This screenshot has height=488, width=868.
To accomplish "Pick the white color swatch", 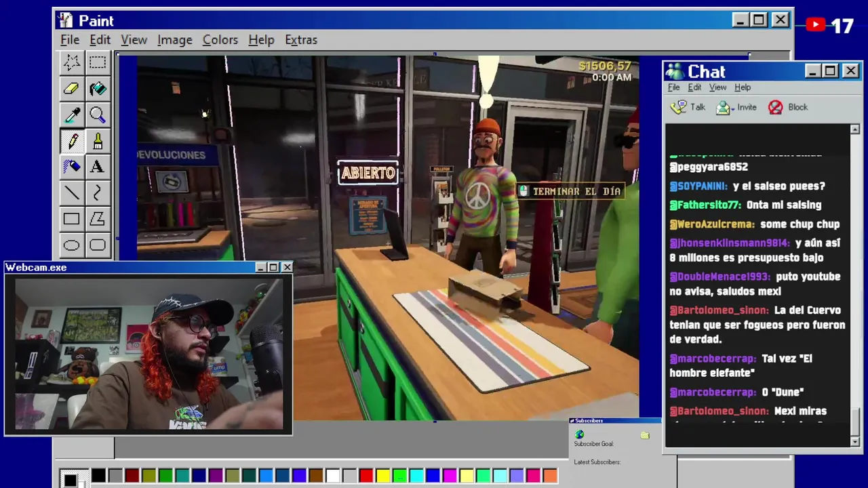I will [x=332, y=476].
